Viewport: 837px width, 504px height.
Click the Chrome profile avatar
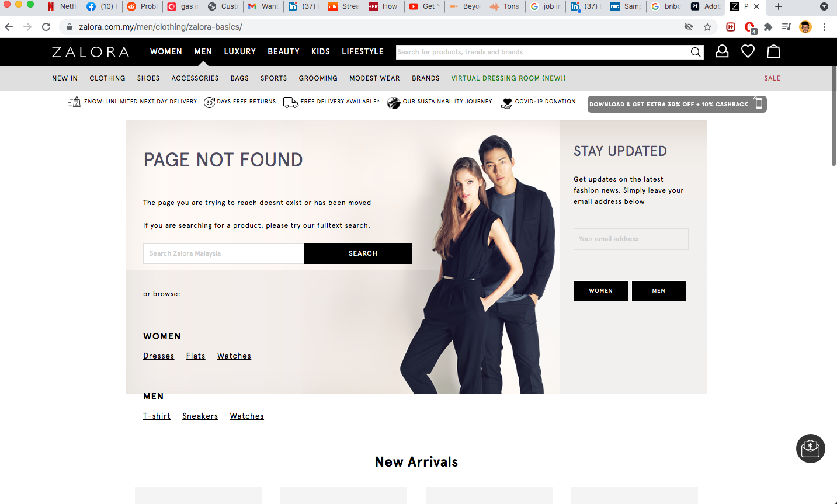click(805, 27)
